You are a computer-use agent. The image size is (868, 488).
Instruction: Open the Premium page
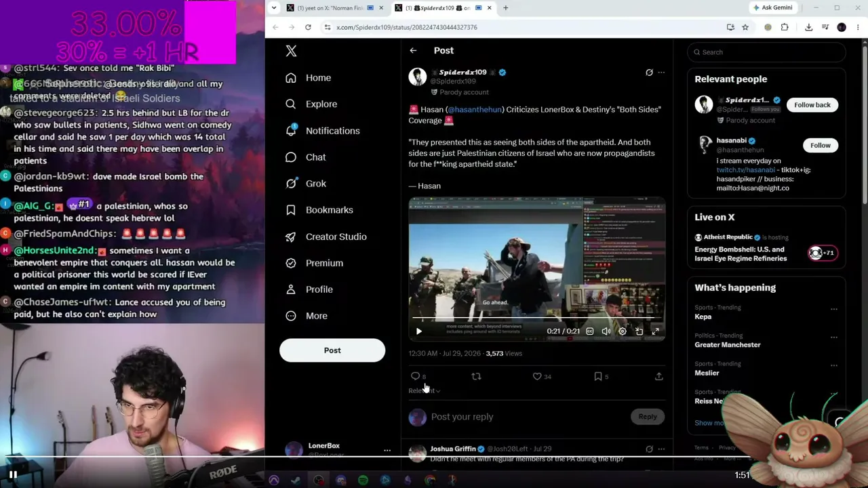[315, 263]
